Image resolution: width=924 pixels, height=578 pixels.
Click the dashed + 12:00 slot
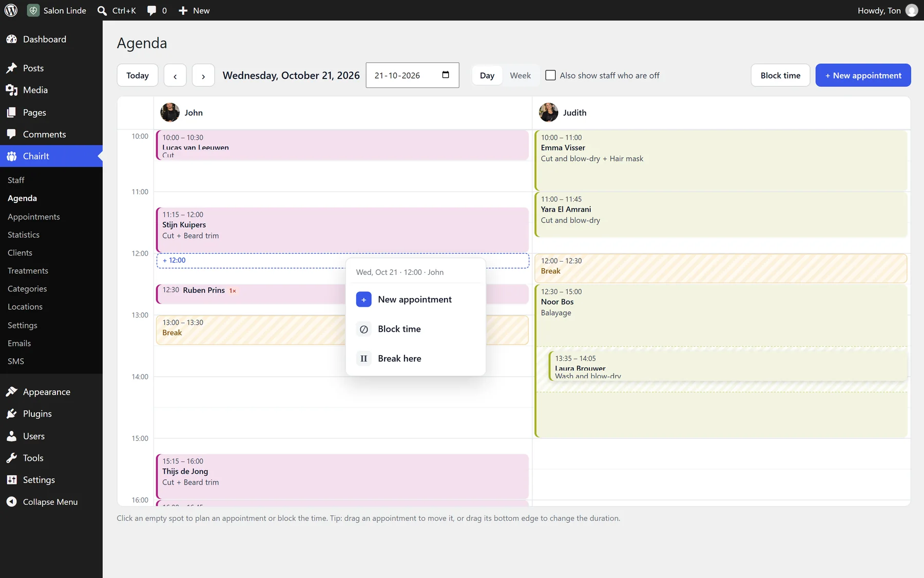pos(252,260)
